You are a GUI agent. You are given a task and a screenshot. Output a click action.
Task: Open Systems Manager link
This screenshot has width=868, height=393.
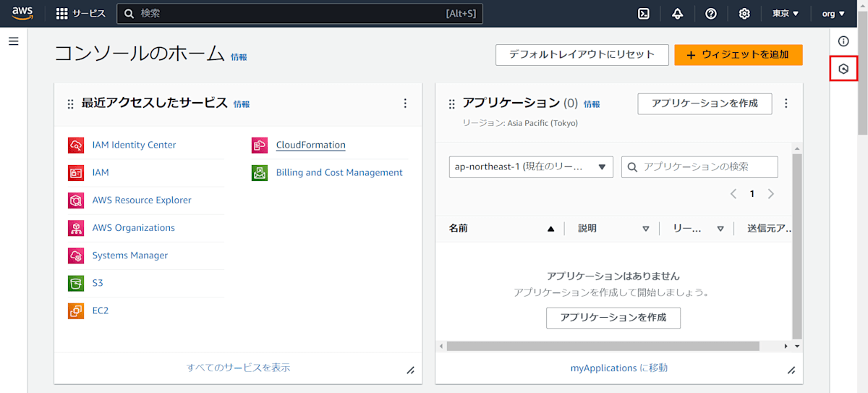129,255
